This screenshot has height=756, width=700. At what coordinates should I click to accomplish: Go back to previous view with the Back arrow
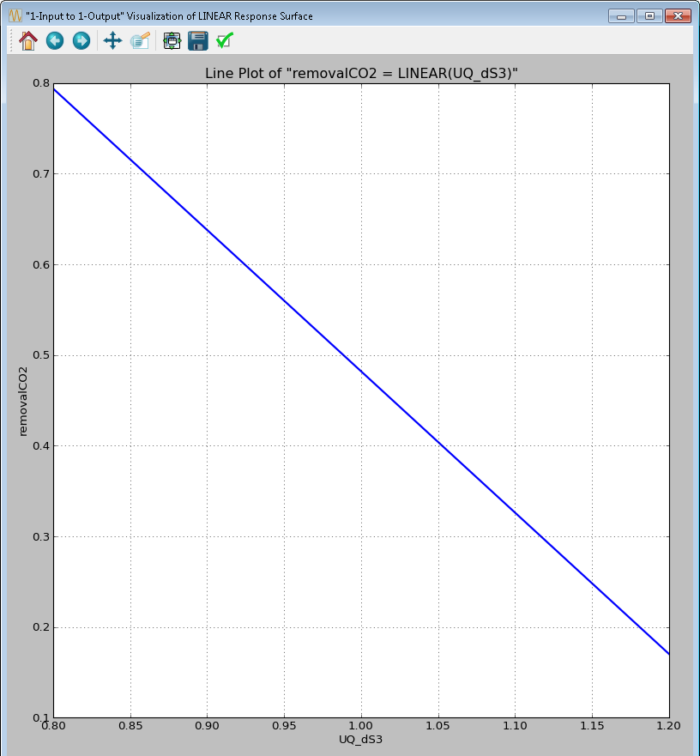point(54,40)
